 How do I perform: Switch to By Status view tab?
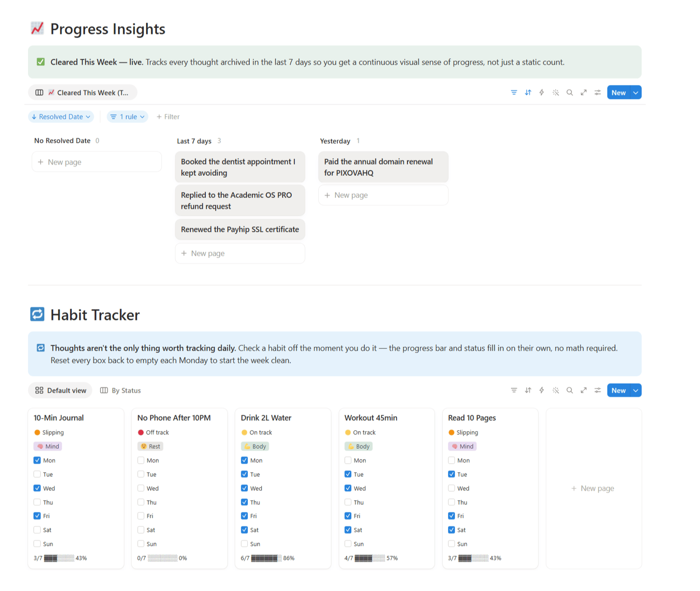click(x=120, y=390)
